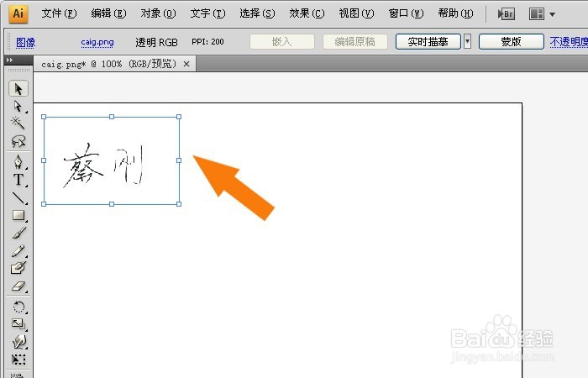Screen dimensions: 588x378
Task: Open the 文字(T) menu
Action: click(x=207, y=14)
